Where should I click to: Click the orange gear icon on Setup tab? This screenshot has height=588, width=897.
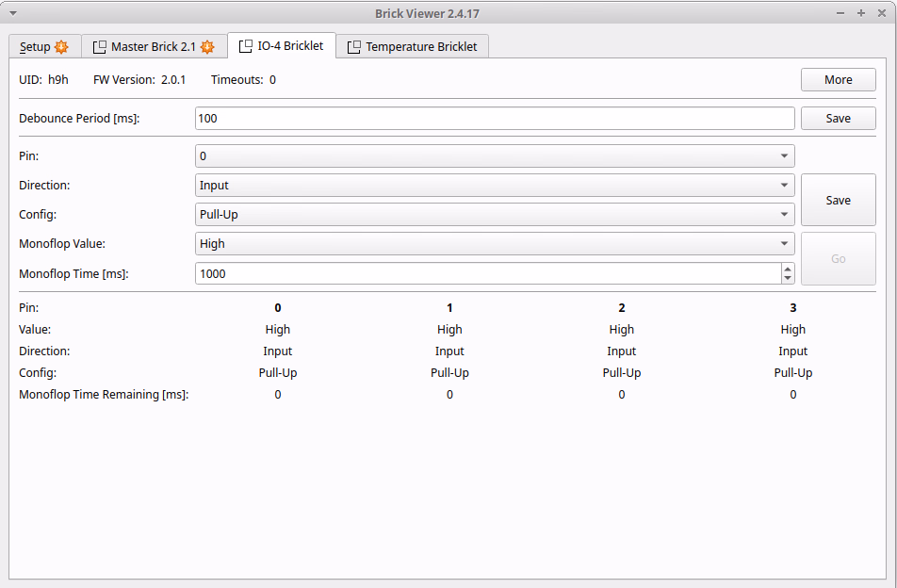click(61, 46)
